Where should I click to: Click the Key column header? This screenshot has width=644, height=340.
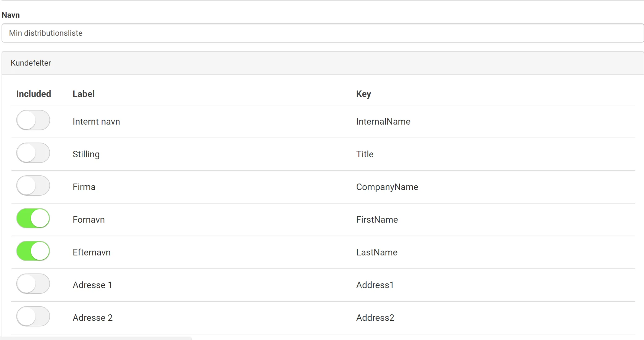363,94
